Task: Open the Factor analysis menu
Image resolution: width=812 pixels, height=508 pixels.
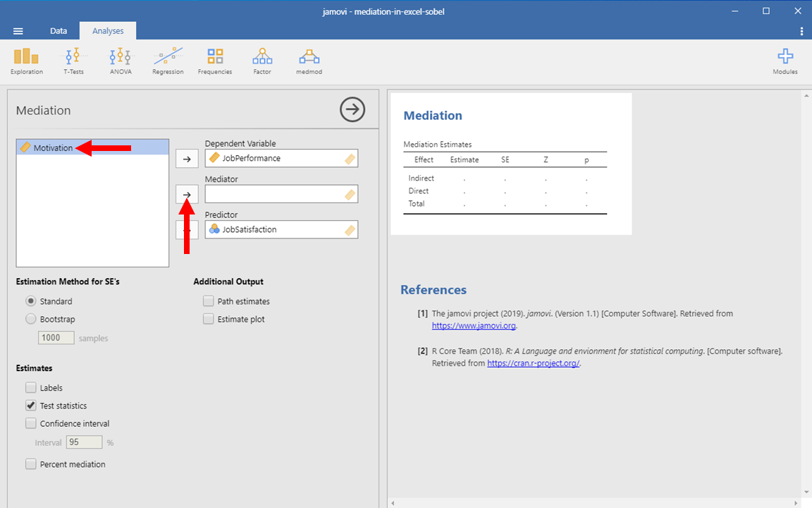Action: [x=262, y=61]
